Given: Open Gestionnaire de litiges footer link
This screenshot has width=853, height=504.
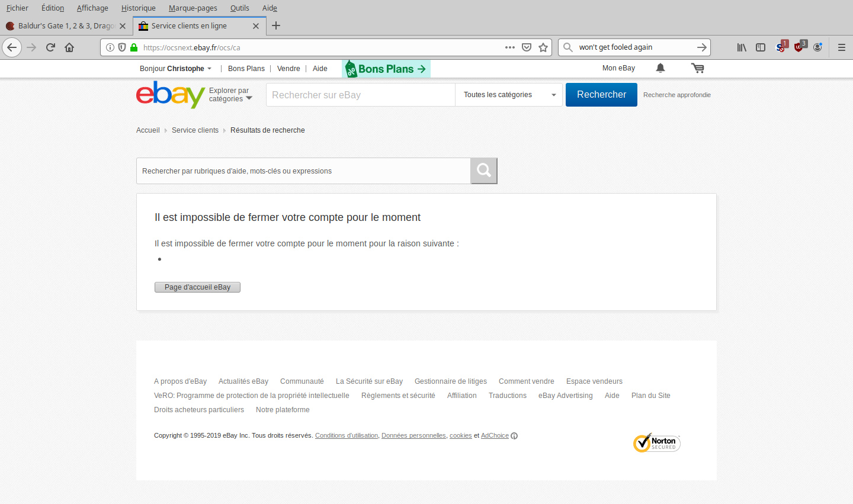Looking at the screenshot, I should point(451,381).
